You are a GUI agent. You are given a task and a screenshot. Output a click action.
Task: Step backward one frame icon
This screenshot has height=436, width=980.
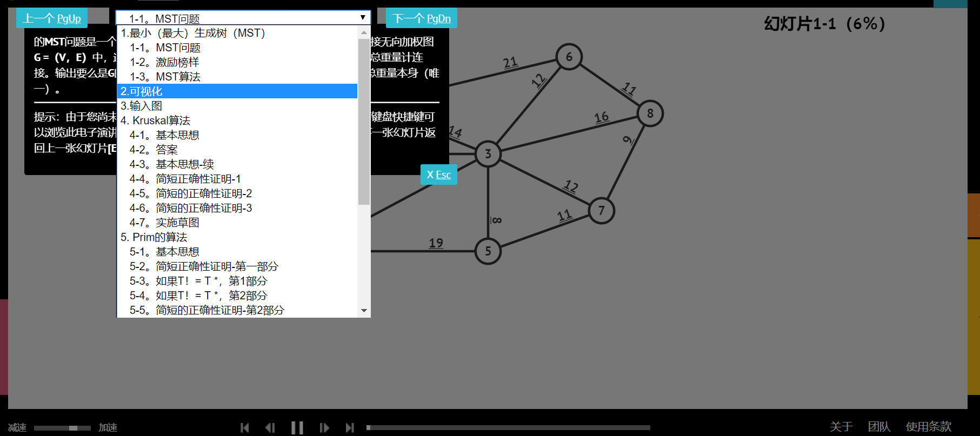pos(270,428)
